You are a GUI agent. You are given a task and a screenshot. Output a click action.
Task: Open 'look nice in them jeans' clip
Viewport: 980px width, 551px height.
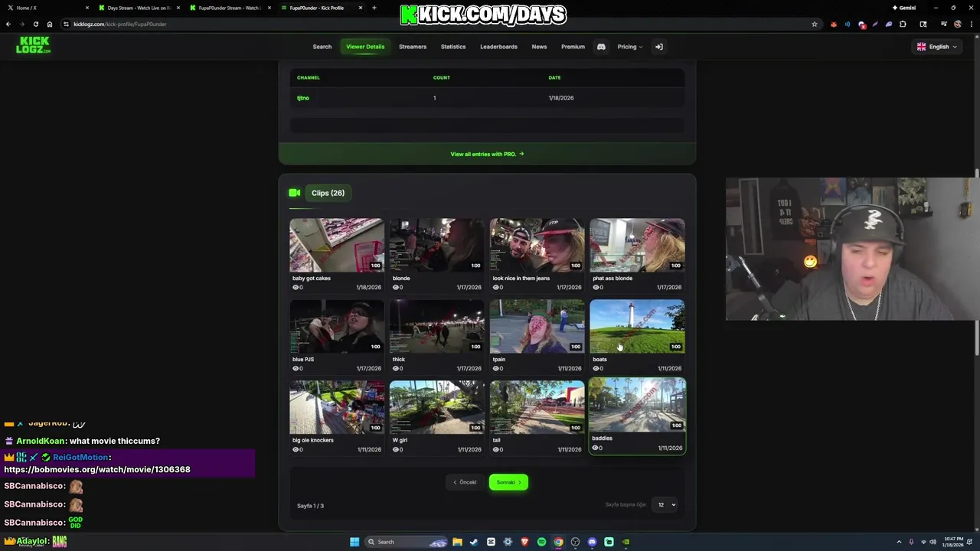(x=537, y=245)
